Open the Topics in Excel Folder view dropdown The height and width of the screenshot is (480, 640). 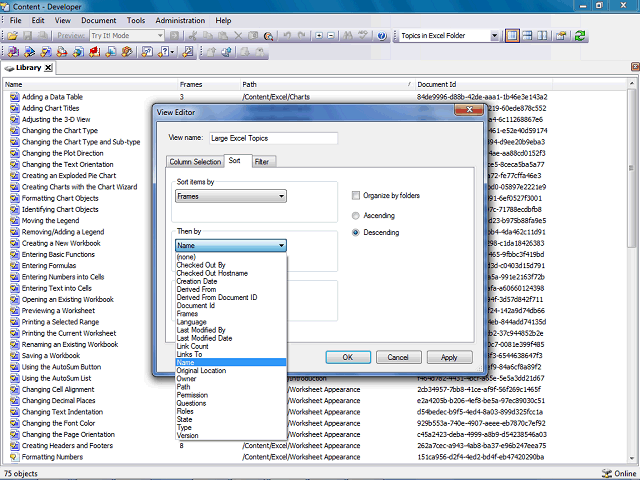pos(494,36)
